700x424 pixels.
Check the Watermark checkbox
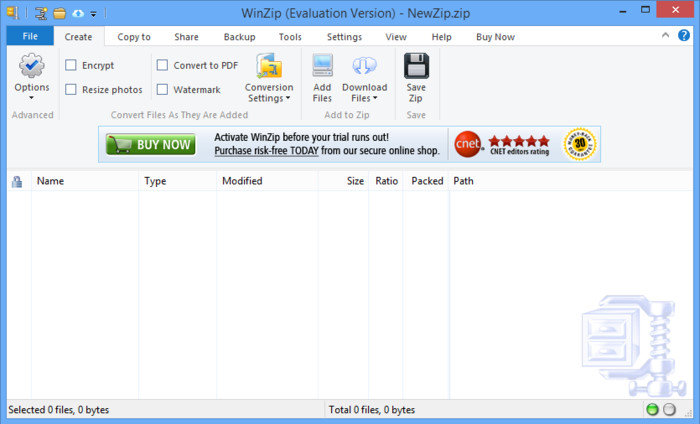point(162,90)
